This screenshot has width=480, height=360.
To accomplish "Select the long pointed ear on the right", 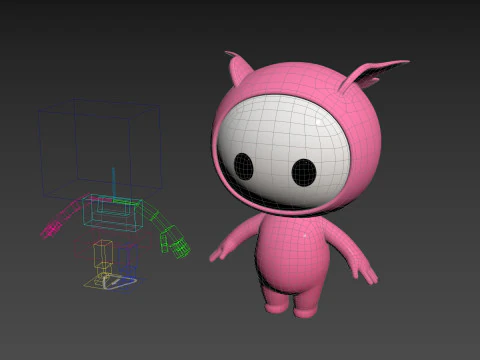I will click(x=373, y=75).
